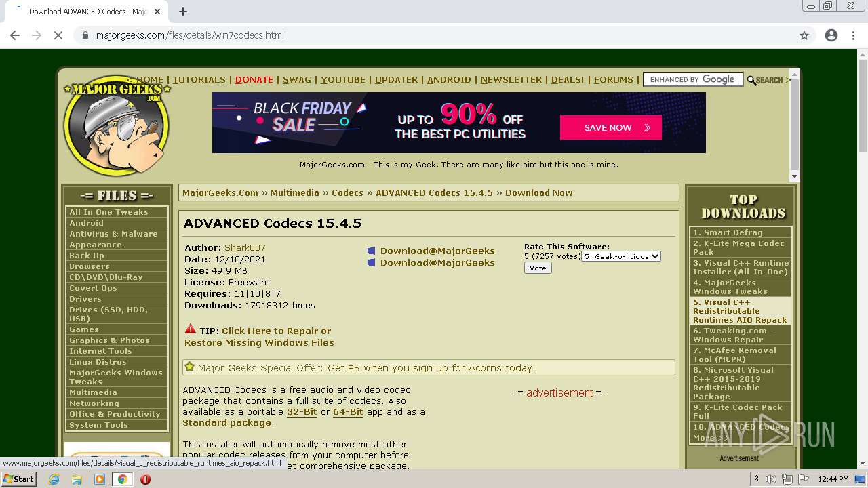Click Repair or Restore Missing Windows Files tip
The image size is (868, 488).
[259, 337]
